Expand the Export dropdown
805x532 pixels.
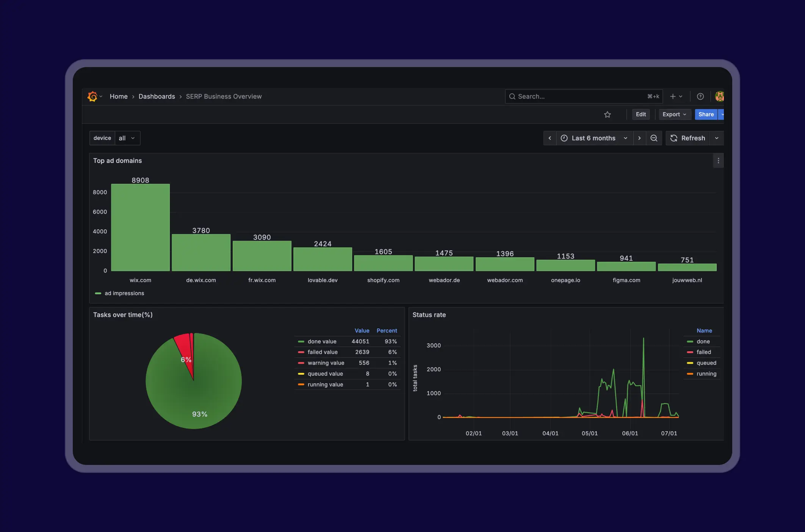[x=675, y=114]
